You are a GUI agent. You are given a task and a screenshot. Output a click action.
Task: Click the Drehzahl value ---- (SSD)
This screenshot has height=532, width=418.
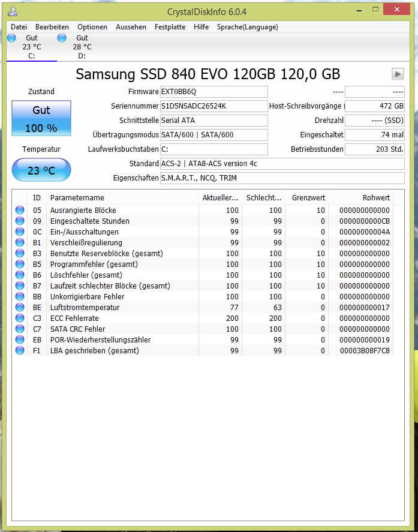pos(375,121)
